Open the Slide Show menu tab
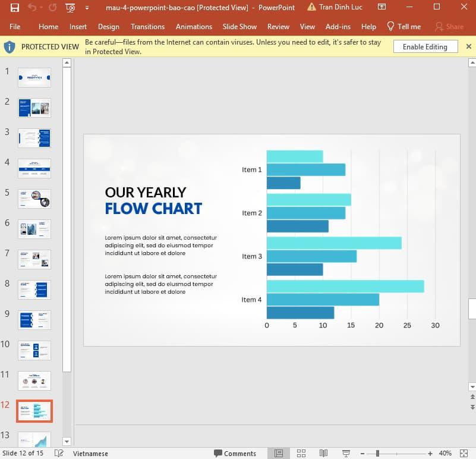The image size is (476, 459). tap(239, 26)
